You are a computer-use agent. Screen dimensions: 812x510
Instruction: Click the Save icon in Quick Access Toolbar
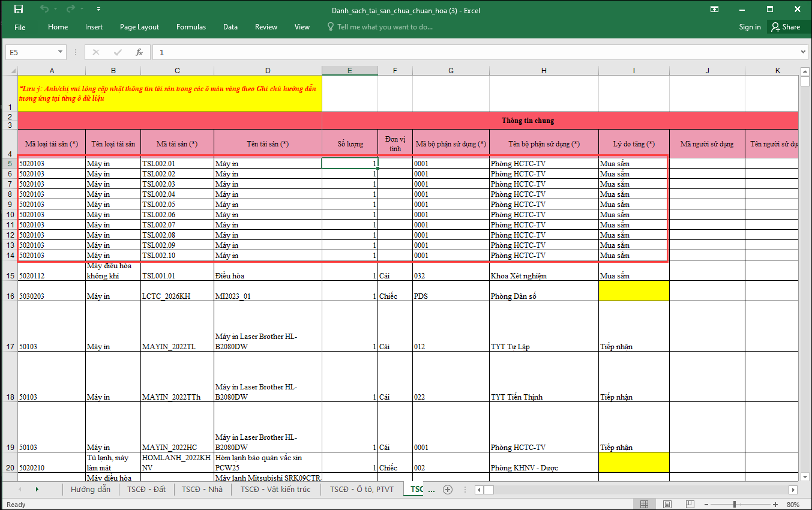[19, 10]
